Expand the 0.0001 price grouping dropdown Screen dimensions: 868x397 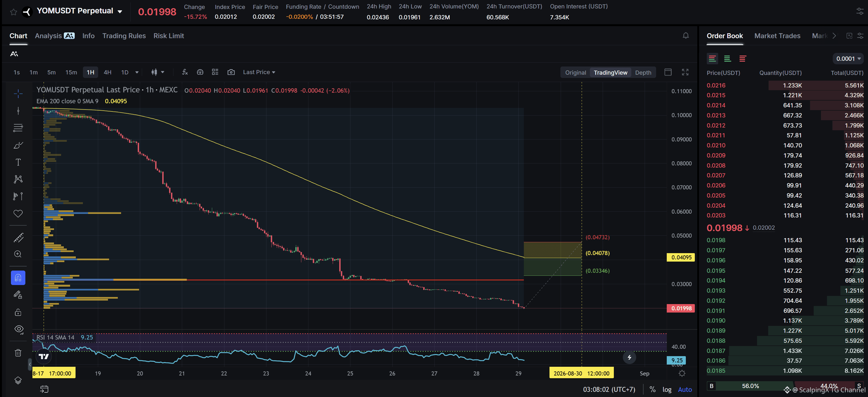click(848, 59)
